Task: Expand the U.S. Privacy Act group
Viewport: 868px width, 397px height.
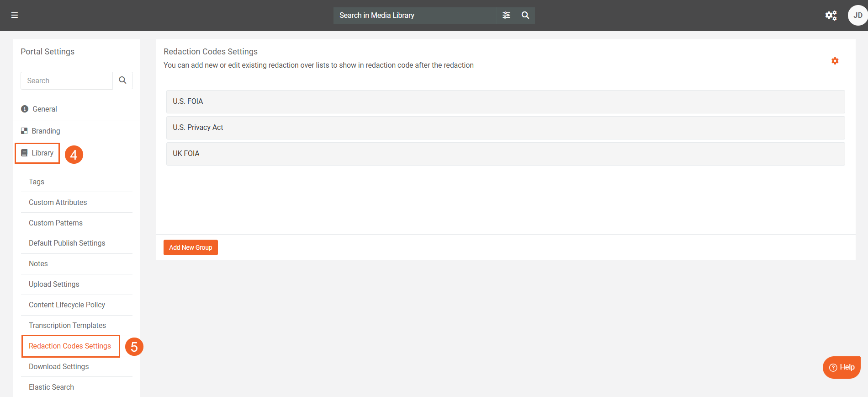Action: tap(505, 128)
